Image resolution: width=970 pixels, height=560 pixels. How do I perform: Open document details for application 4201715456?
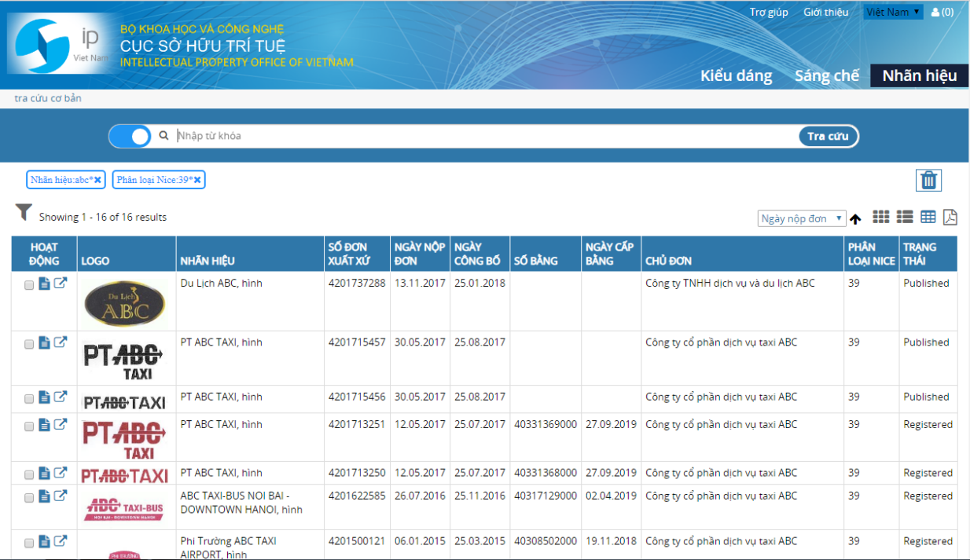[45, 397]
